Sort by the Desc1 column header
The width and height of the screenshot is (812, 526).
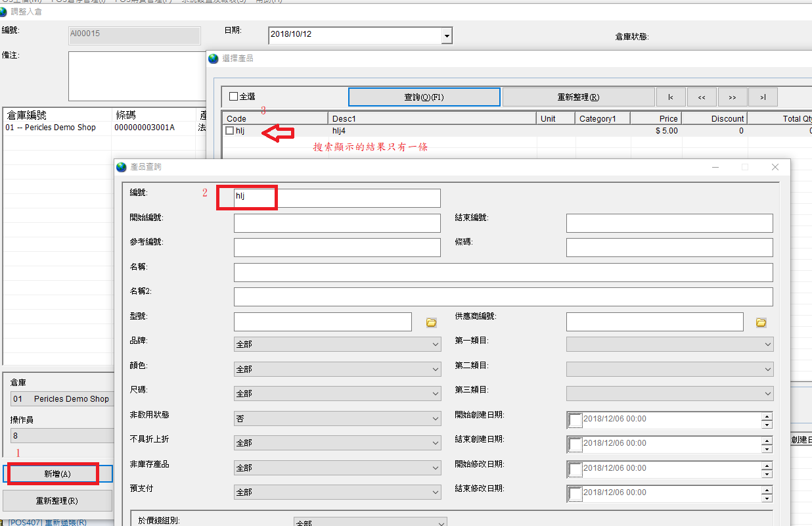pyautogui.click(x=432, y=118)
